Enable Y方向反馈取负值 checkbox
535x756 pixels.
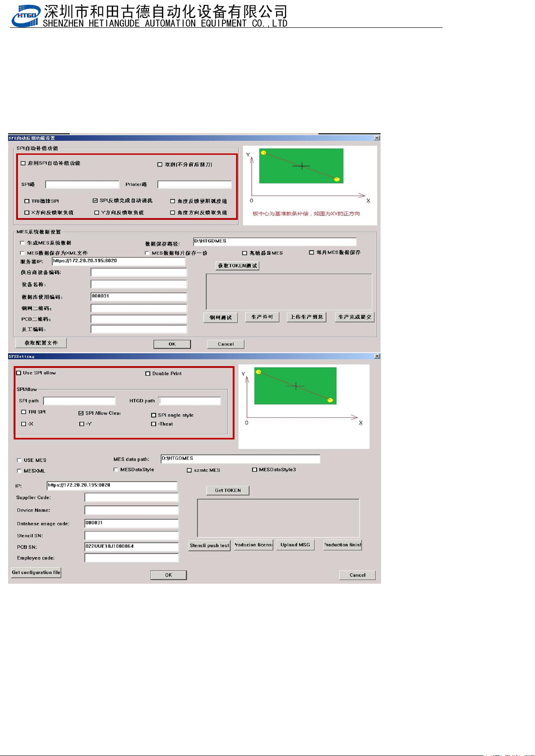coord(96,213)
